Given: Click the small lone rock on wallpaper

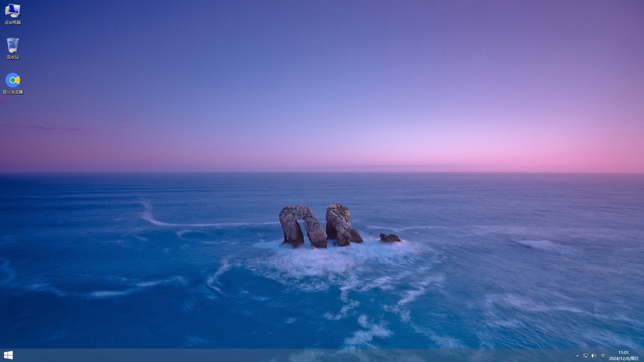Looking at the screenshot, I should pyautogui.click(x=389, y=238).
